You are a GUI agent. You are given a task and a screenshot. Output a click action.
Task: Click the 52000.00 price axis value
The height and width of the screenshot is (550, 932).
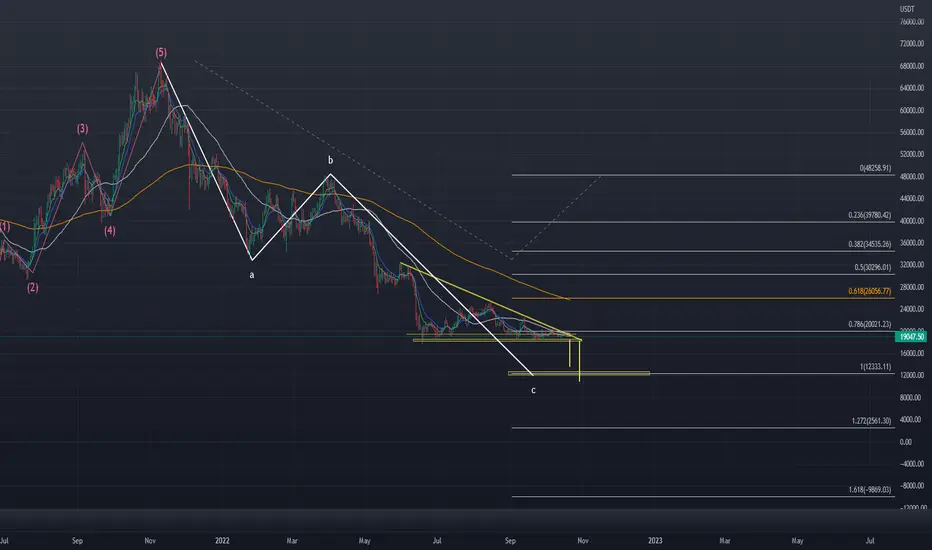coord(912,154)
